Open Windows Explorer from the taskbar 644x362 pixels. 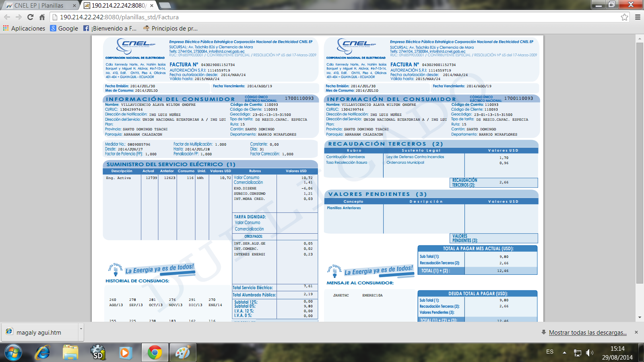pyautogui.click(x=70, y=353)
